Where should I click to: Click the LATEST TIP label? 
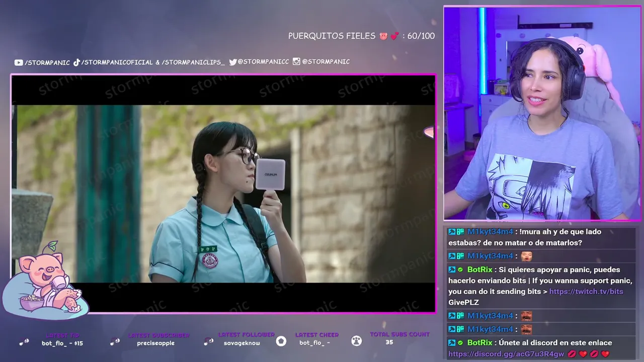point(63,335)
